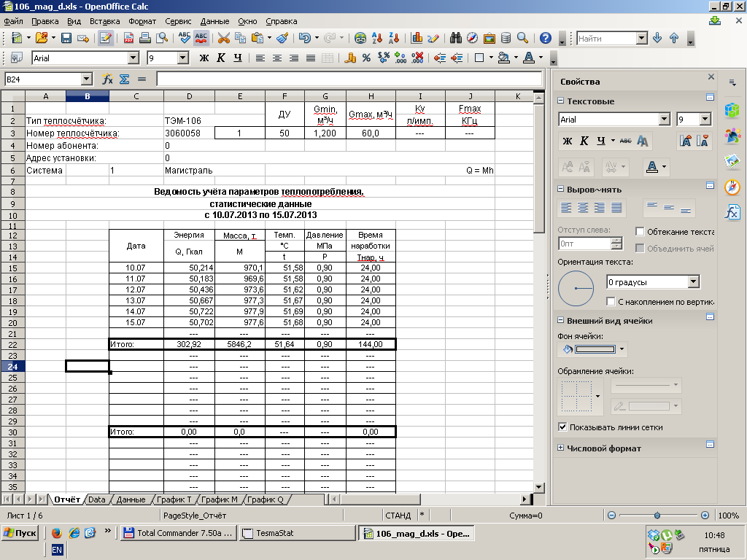Open toolbar font size dropdown
The width and height of the screenshot is (747, 560).
point(183,58)
